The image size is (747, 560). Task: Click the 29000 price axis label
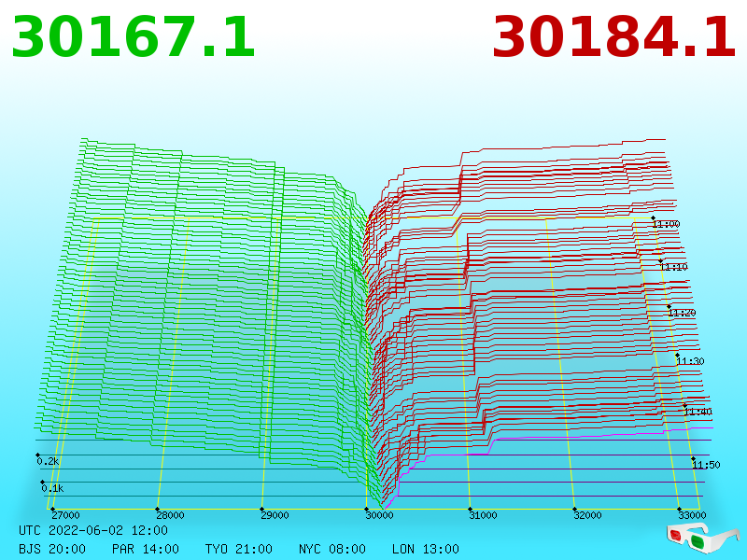(275, 515)
